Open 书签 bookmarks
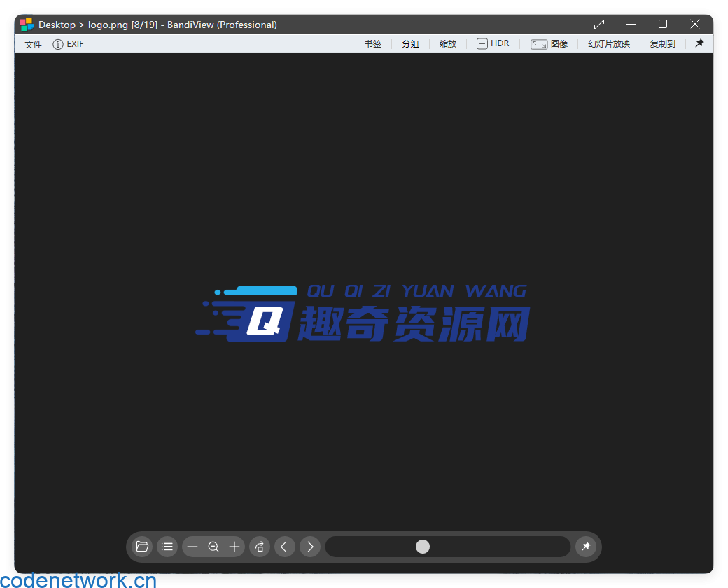Viewport: 728px width, 588px height. pyautogui.click(x=373, y=43)
